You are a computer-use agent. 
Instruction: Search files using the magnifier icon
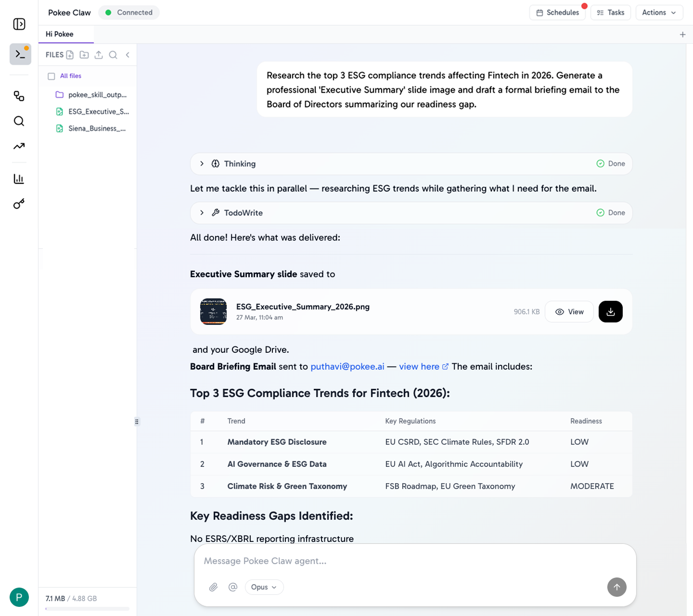coord(113,55)
